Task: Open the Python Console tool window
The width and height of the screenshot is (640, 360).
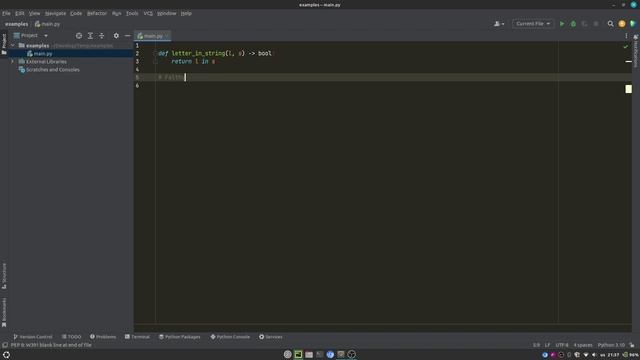Action: pos(230,337)
